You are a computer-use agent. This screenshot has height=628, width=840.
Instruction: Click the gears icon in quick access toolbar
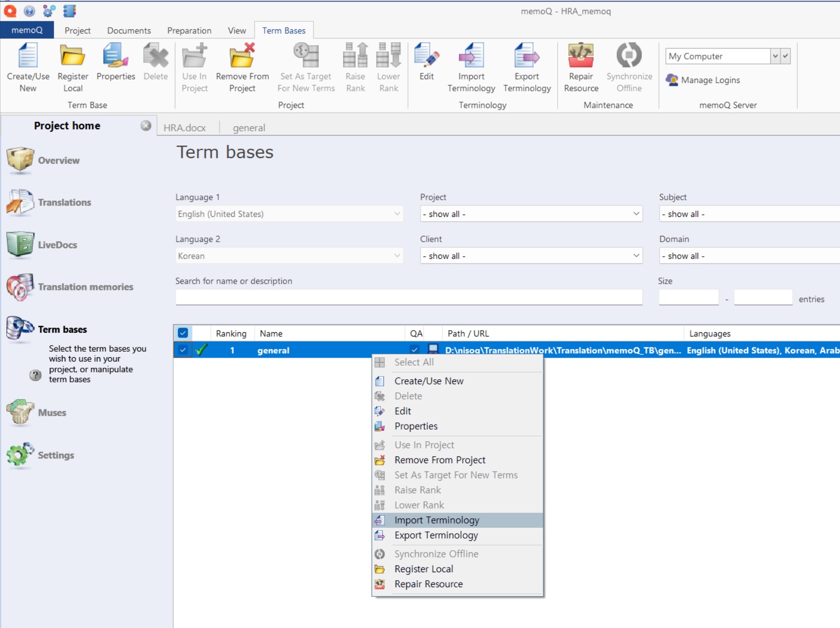[x=49, y=10]
